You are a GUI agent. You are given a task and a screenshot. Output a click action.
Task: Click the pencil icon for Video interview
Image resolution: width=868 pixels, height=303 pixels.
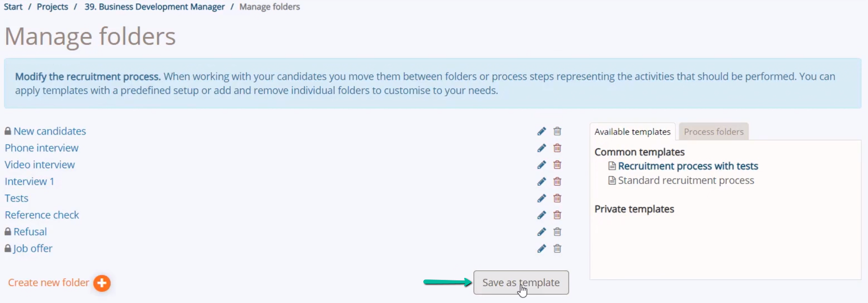(541, 165)
